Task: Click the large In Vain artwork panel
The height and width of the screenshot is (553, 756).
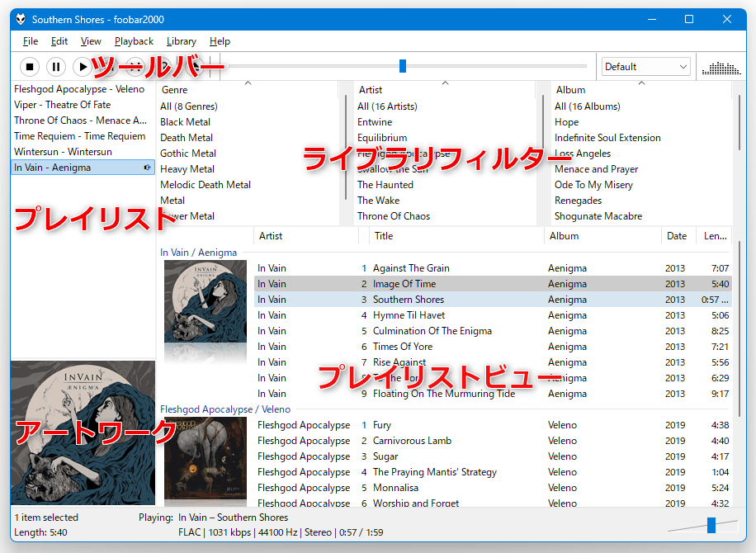Action: click(83, 432)
